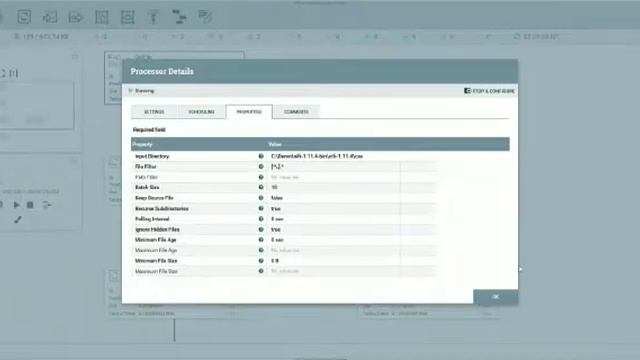Click the File Filter value

[277, 167]
